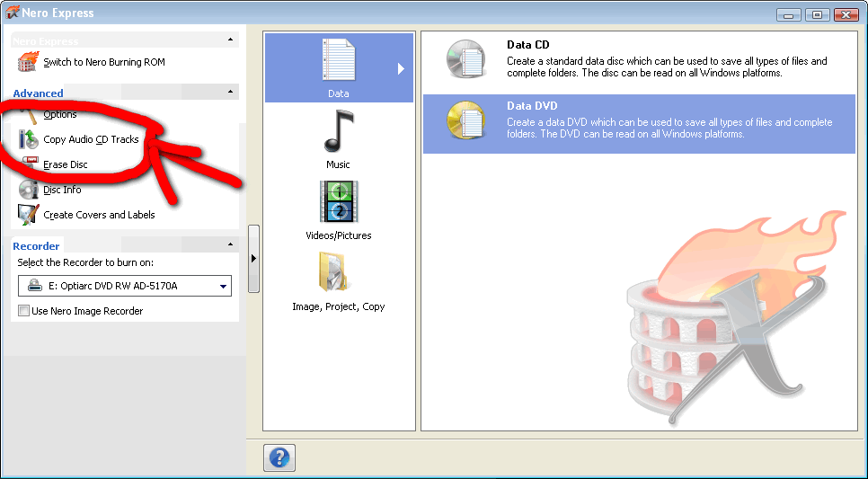Open Create Covers and Labels link

pyautogui.click(x=99, y=215)
